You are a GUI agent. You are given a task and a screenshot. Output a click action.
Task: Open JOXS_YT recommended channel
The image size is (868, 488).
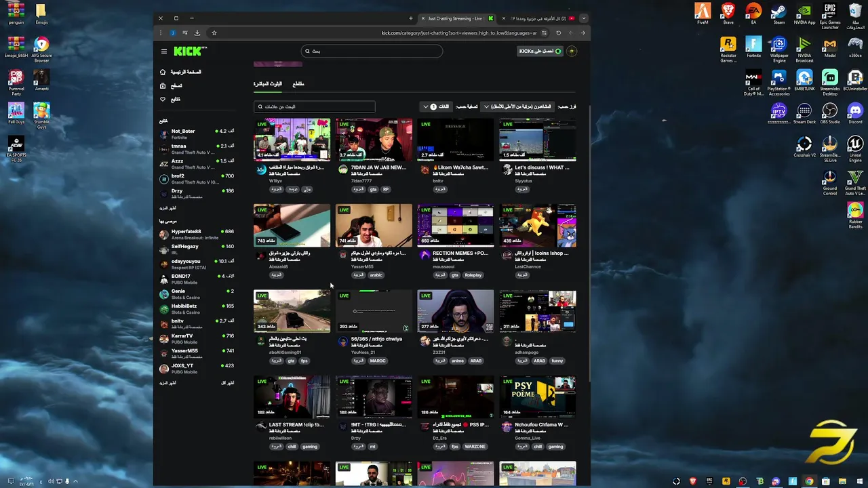tap(197, 369)
